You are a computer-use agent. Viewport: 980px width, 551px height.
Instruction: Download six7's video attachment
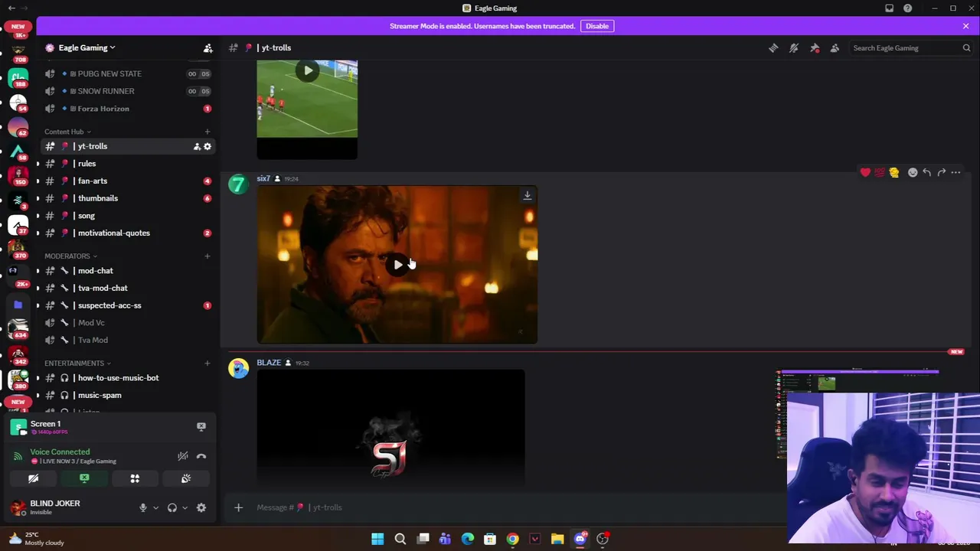pos(527,196)
